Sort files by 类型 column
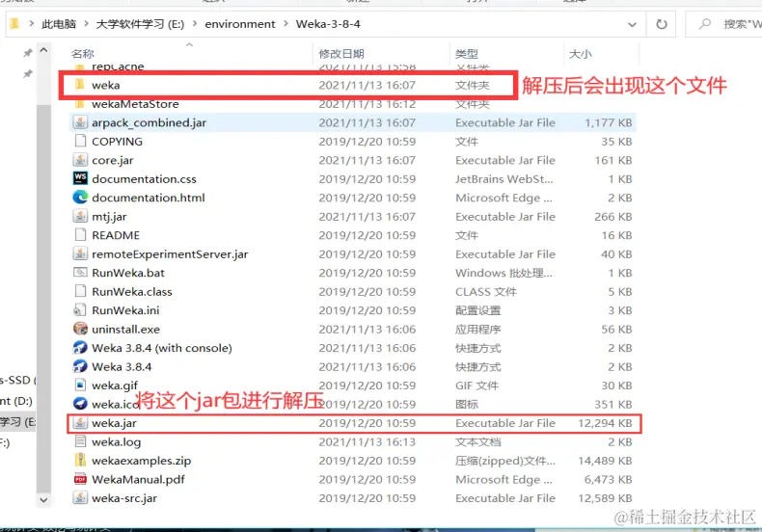 [467, 53]
